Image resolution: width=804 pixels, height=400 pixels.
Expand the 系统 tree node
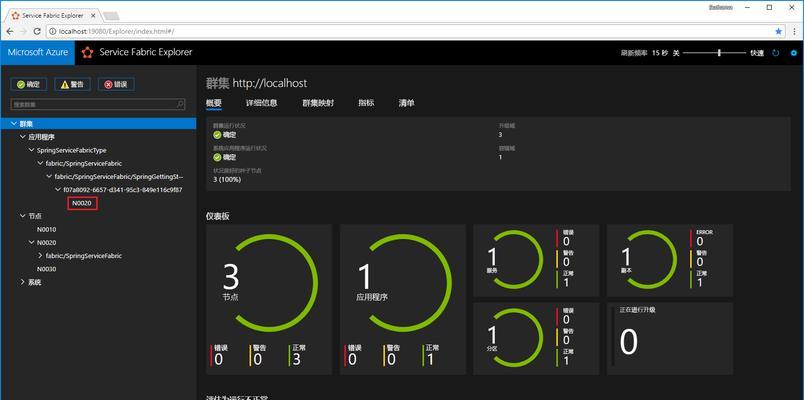(x=23, y=282)
